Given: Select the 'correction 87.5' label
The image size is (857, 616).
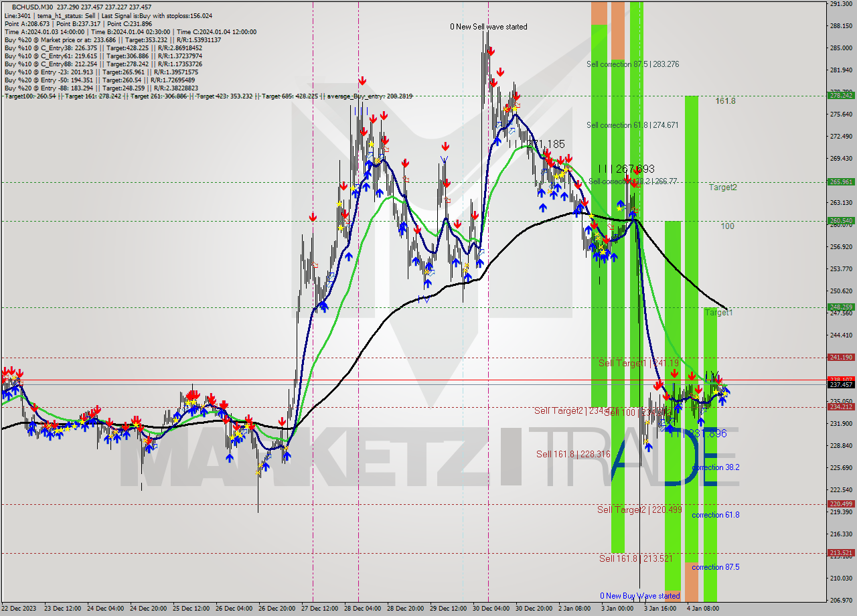Looking at the screenshot, I should (716, 567).
